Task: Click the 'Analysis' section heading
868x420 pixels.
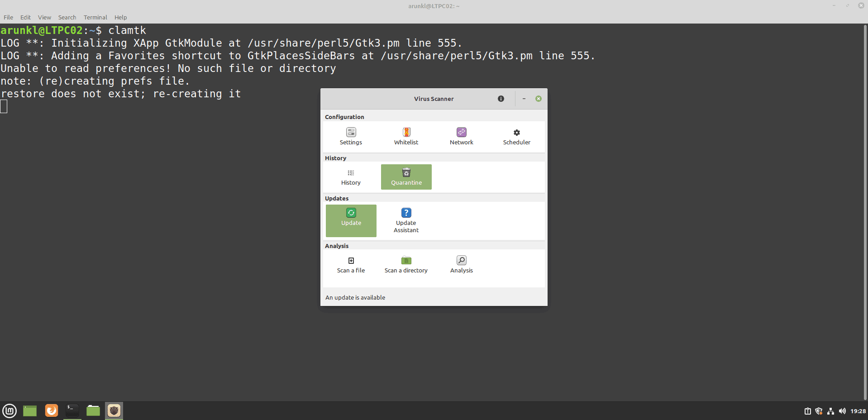Action: pos(337,246)
